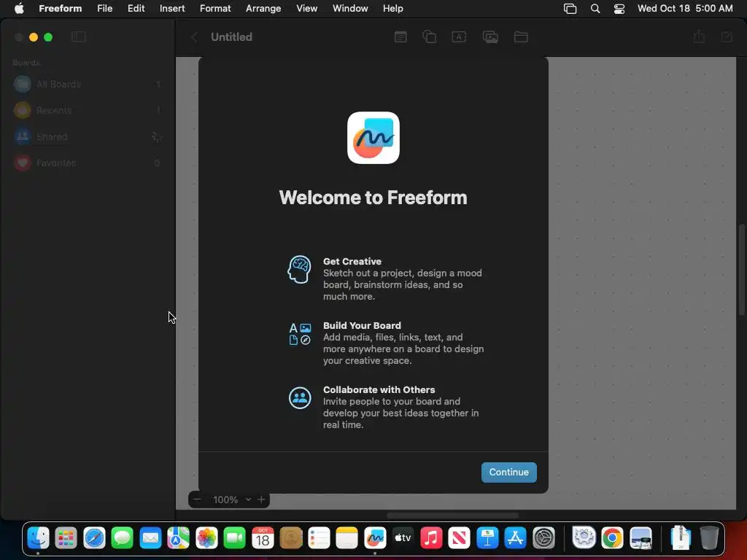Open App Store from the Dock
Viewport: 747px width, 560px height.
[x=516, y=538]
